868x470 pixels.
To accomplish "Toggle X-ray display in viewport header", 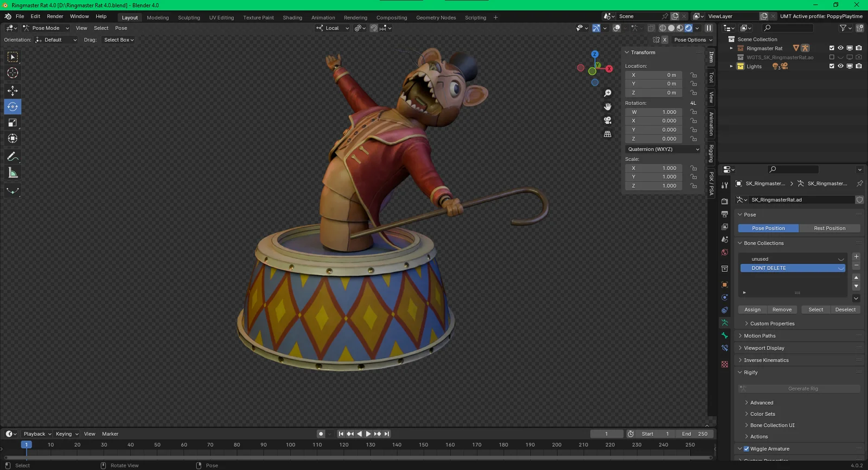I will [x=652, y=28].
